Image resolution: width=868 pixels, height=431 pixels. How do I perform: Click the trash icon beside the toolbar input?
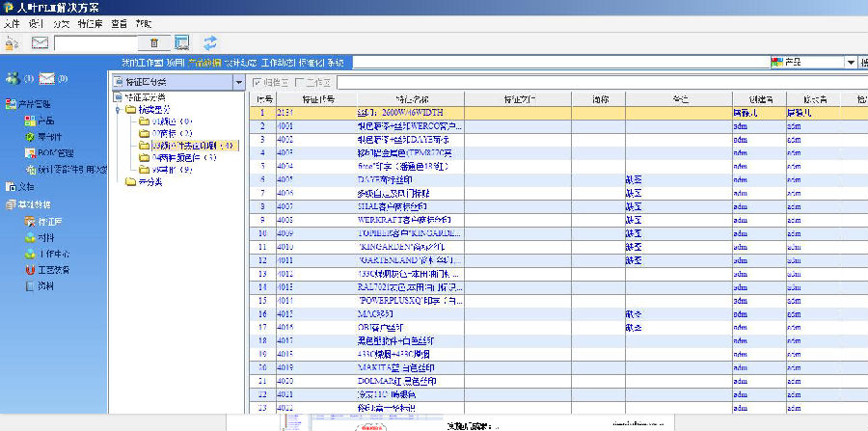point(154,42)
